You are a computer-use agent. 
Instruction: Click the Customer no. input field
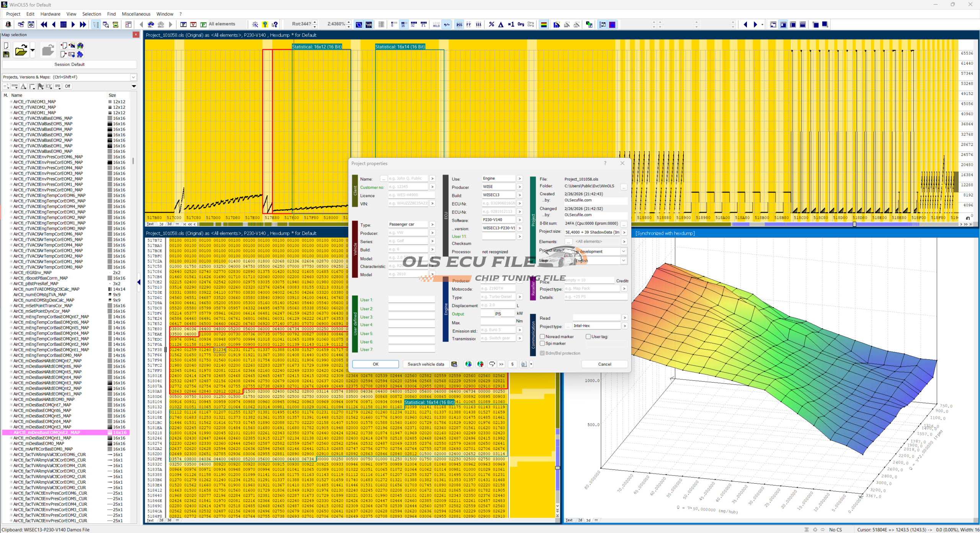point(408,187)
